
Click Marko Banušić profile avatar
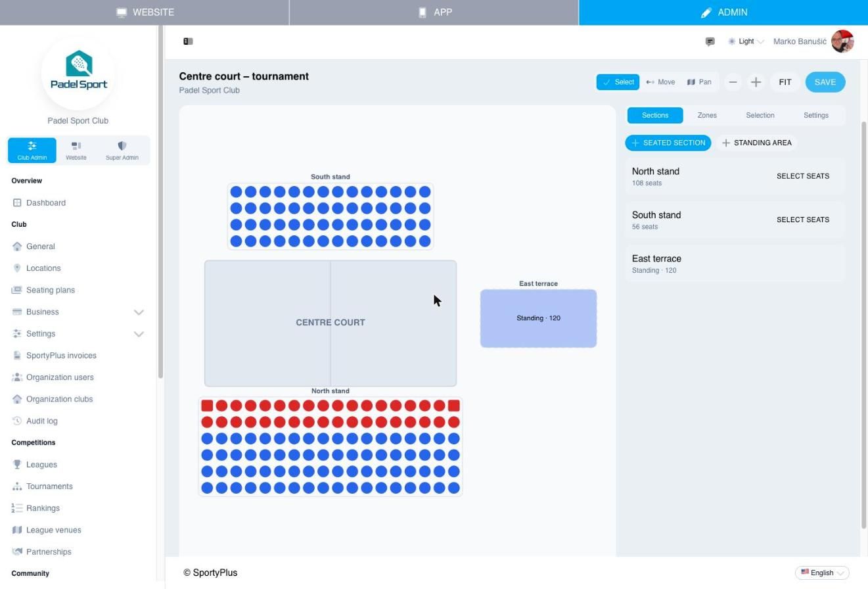pyautogui.click(x=842, y=41)
